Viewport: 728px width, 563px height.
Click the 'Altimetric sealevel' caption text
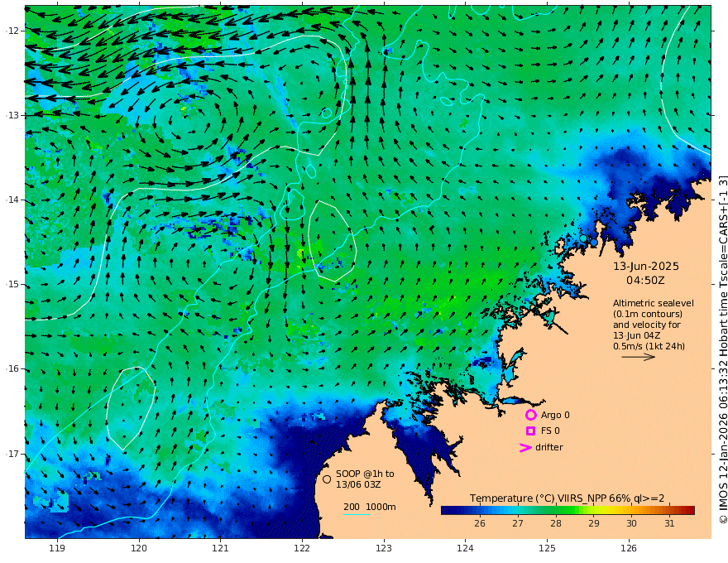pyautogui.click(x=654, y=303)
